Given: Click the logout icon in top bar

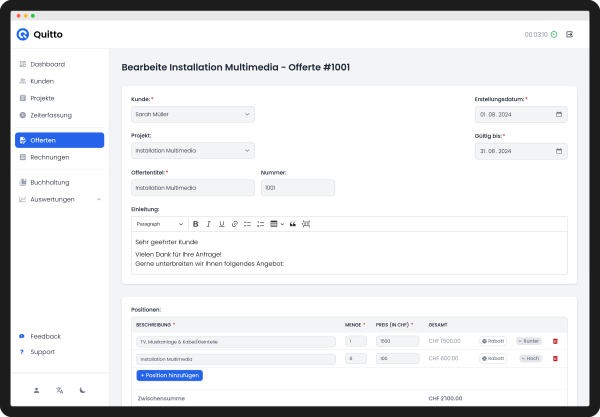Looking at the screenshot, I should click(x=569, y=34).
